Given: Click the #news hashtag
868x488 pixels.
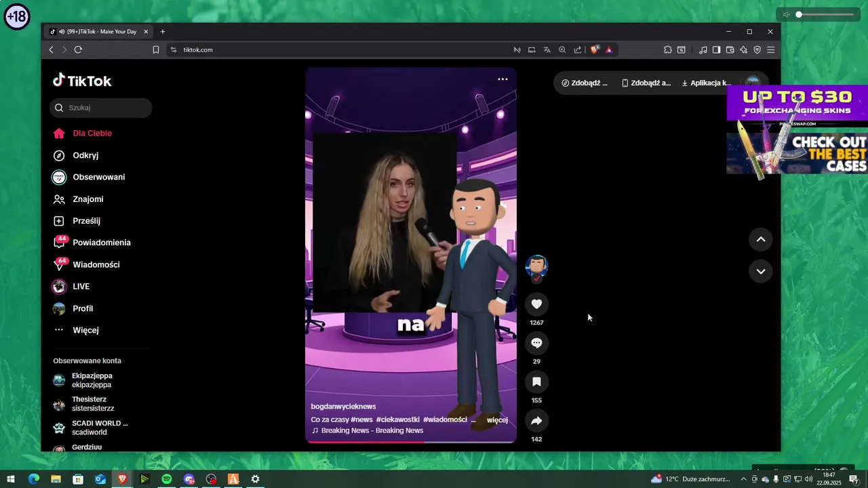Looking at the screenshot, I should click(x=361, y=420).
